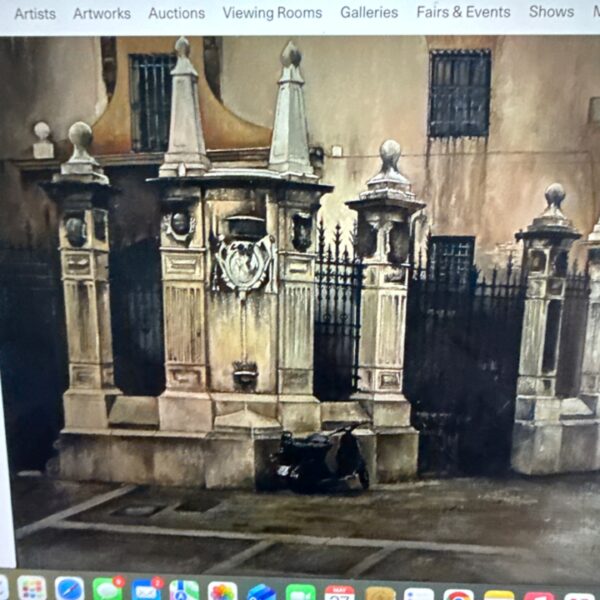Go to the Auctions section
The width and height of the screenshot is (600, 600).
(176, 13)
